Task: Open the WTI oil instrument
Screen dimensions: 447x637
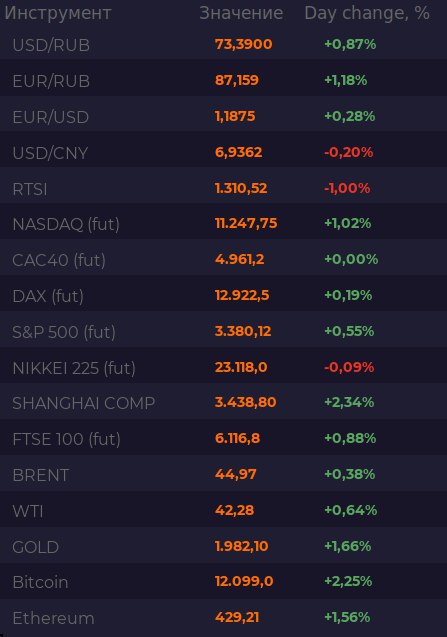Action: tap(28, 511)
